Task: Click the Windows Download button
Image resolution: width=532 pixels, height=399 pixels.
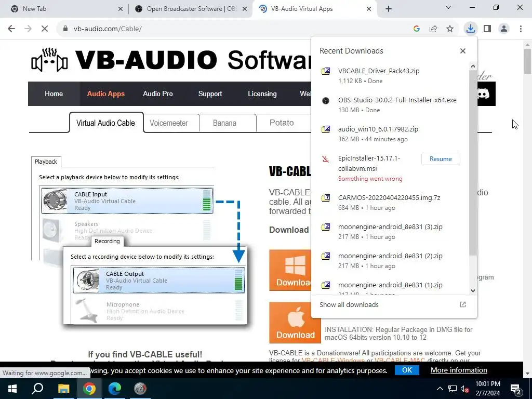Action: click(290, 270)
